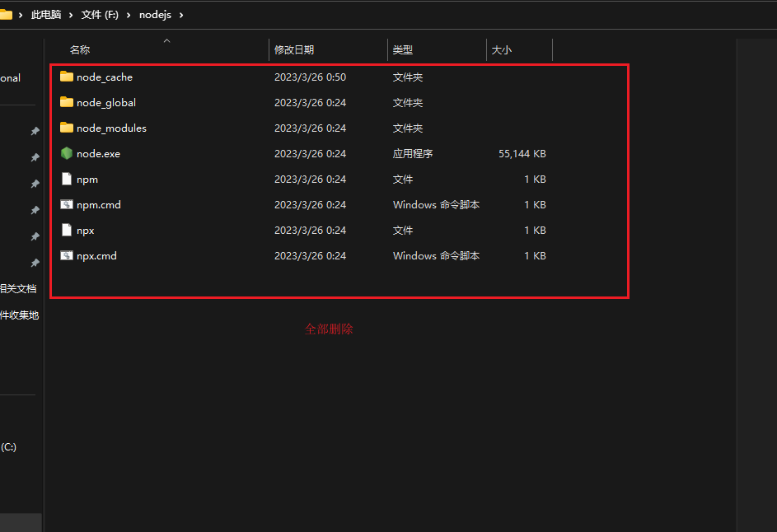Screen dimensions: 777x532
Task: Click the script icon beside npx.cmd
Action: (67, 255)
